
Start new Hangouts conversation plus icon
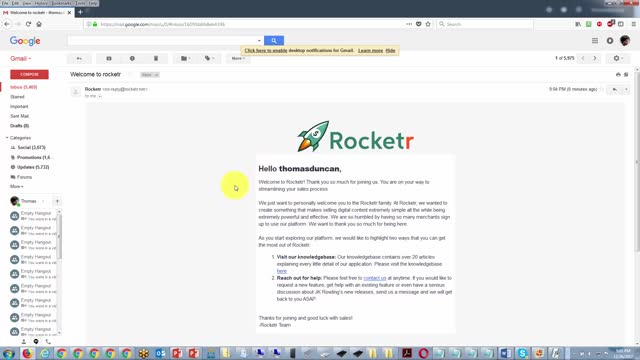(57, 201)
